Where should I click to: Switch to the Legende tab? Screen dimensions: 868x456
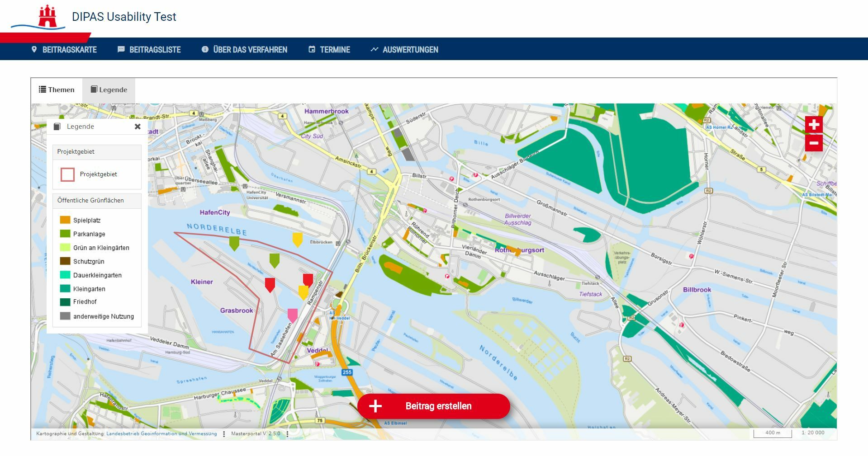coord(109,89)
